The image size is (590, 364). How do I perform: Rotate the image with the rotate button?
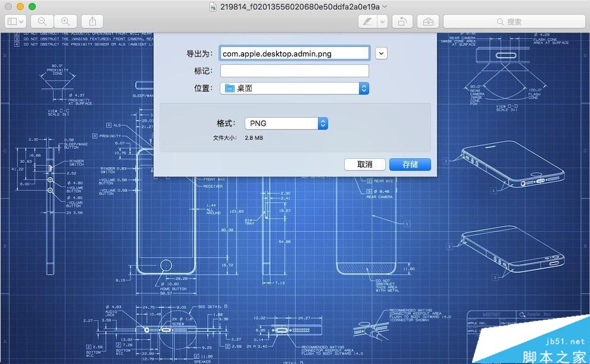[402, 21]
